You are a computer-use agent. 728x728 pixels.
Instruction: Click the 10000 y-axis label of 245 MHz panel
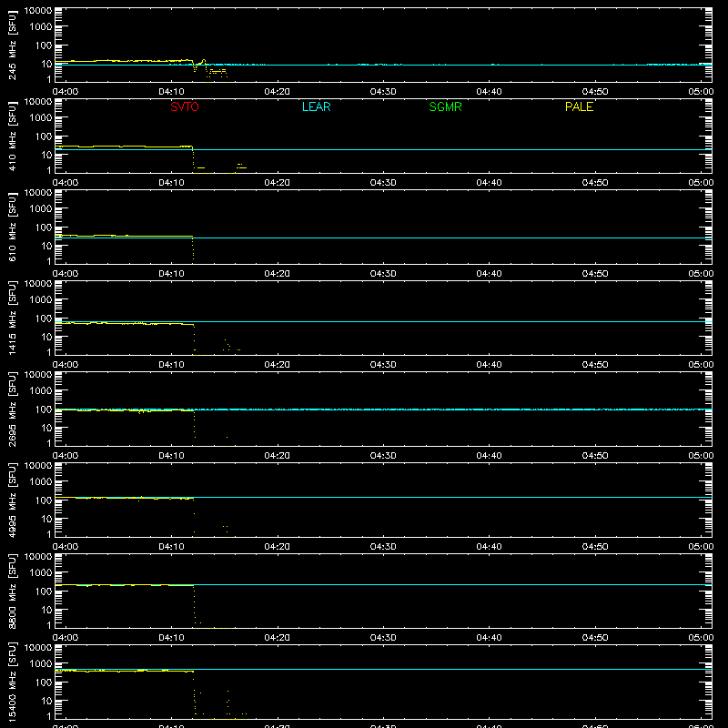coord(38,11)
